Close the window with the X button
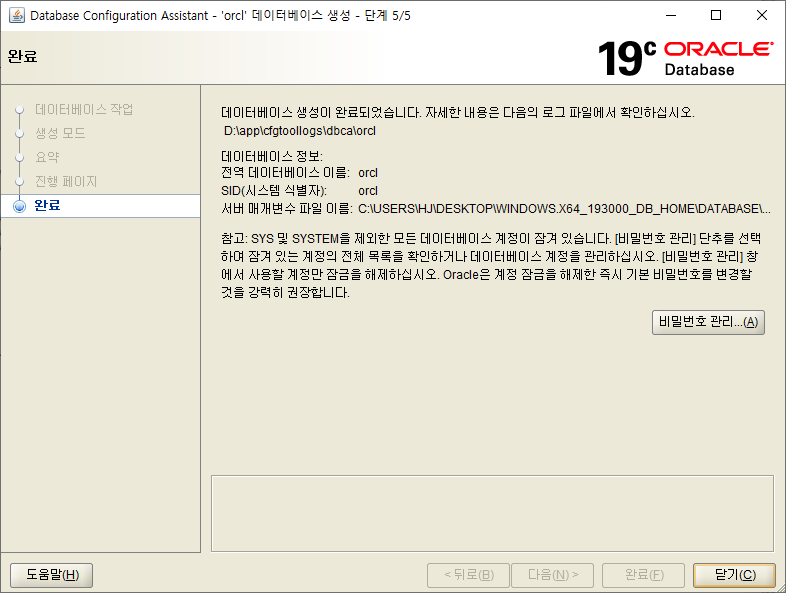 (761, 16)
